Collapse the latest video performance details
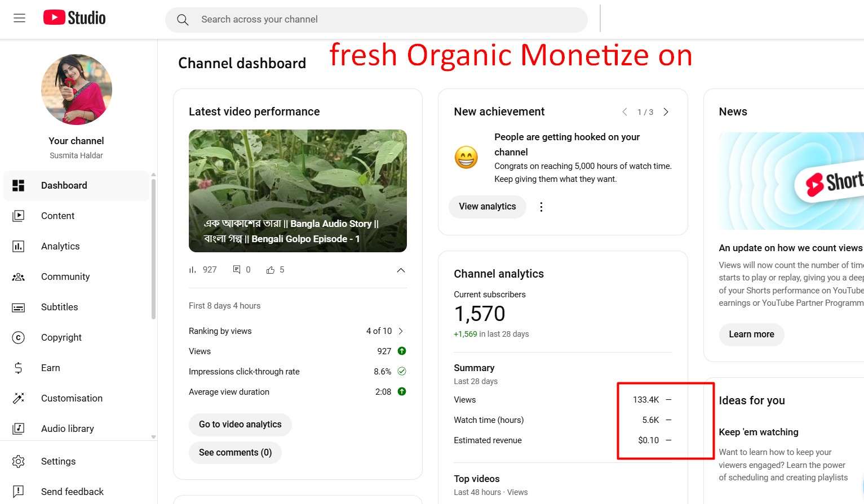Image resolution: width=864 pixels, height=504 pixels. point(401,270)
